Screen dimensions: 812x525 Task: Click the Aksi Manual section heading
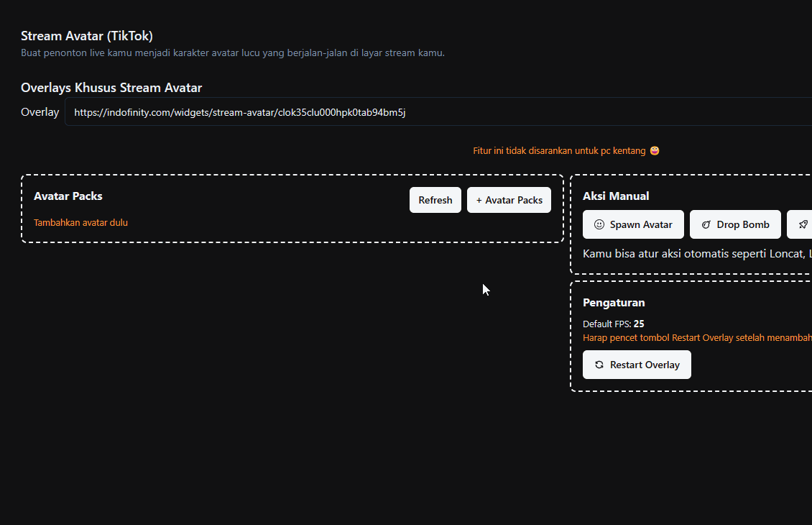616,196
